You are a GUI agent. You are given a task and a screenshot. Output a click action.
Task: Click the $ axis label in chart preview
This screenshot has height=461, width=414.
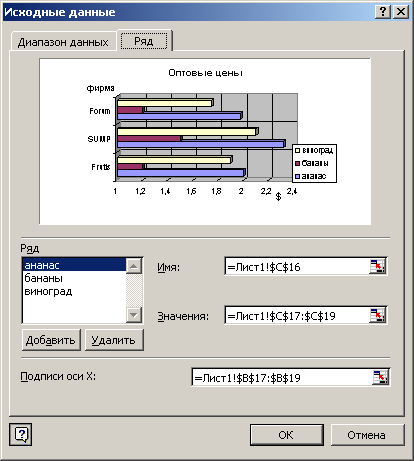(x=278, y=196)
